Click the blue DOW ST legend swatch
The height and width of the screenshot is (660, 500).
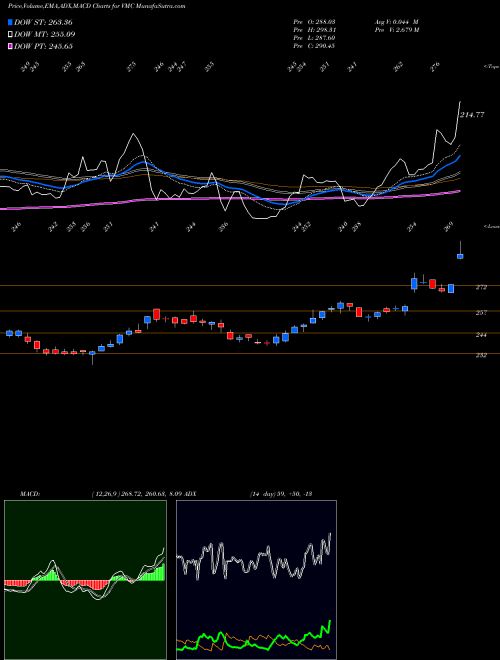(x=11, y=22)
